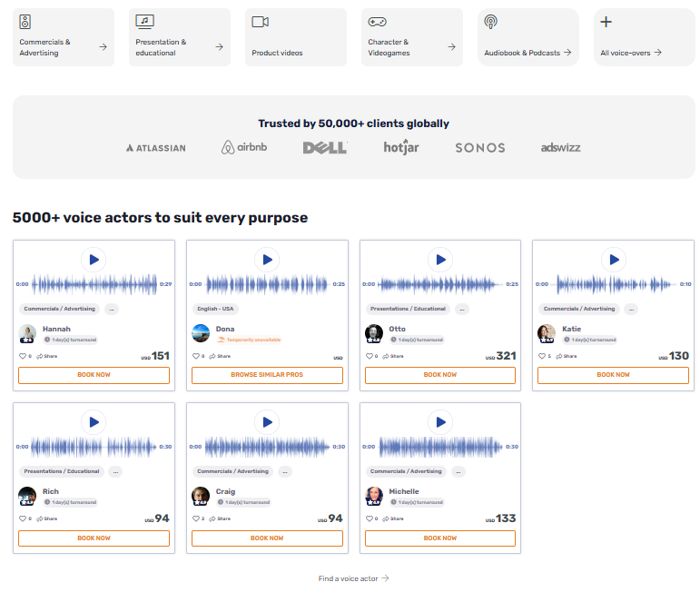Click plus icon in All voice-overs card
The height and width of the screenshot is (602, 700).
[606, 22]
